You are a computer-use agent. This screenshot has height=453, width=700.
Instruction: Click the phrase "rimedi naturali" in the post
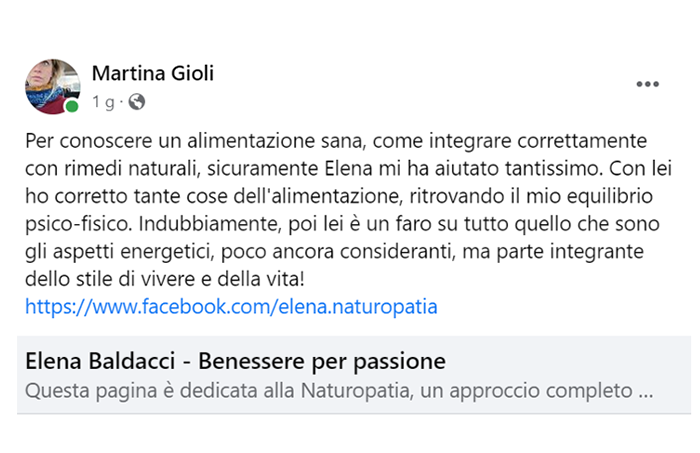point(132,169)
